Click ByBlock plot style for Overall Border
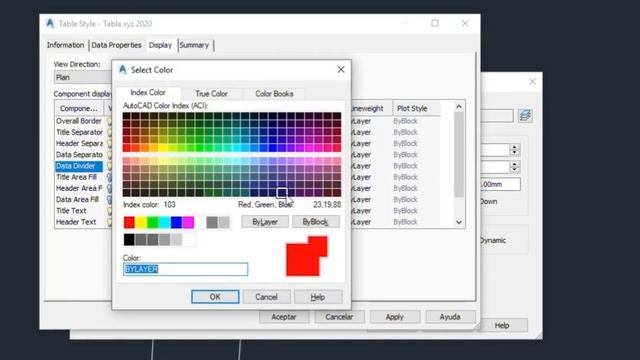 [x=405, y=121]
